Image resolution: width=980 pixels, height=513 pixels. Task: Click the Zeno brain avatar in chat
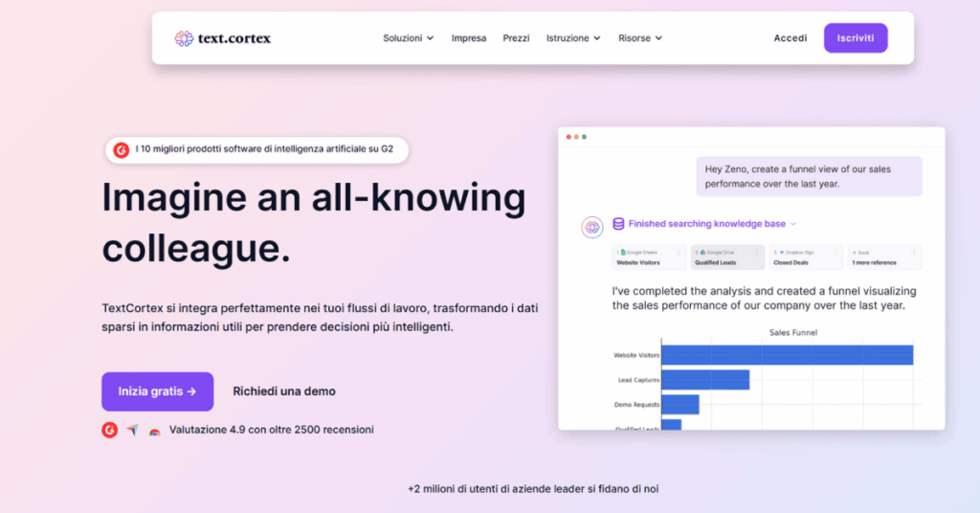click(592, 227)
